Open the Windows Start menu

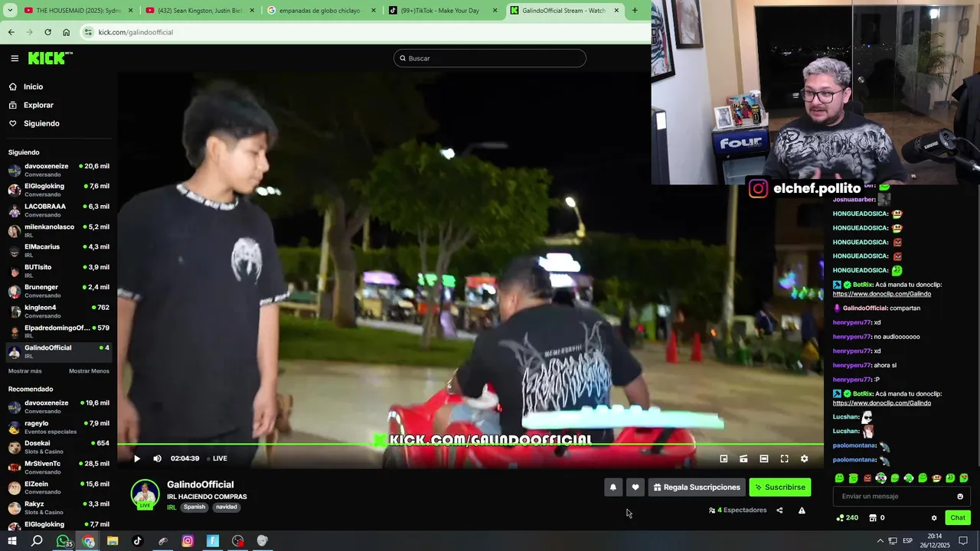[11, 541]
